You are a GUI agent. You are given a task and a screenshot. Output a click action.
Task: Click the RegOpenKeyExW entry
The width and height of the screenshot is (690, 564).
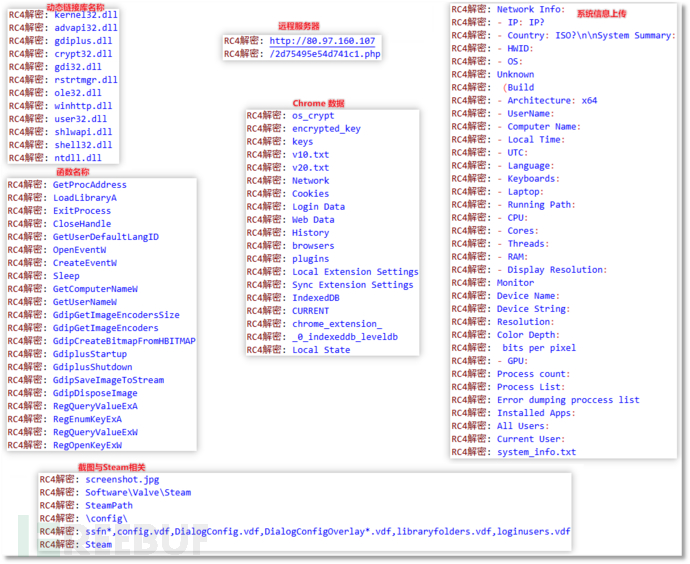87,445
